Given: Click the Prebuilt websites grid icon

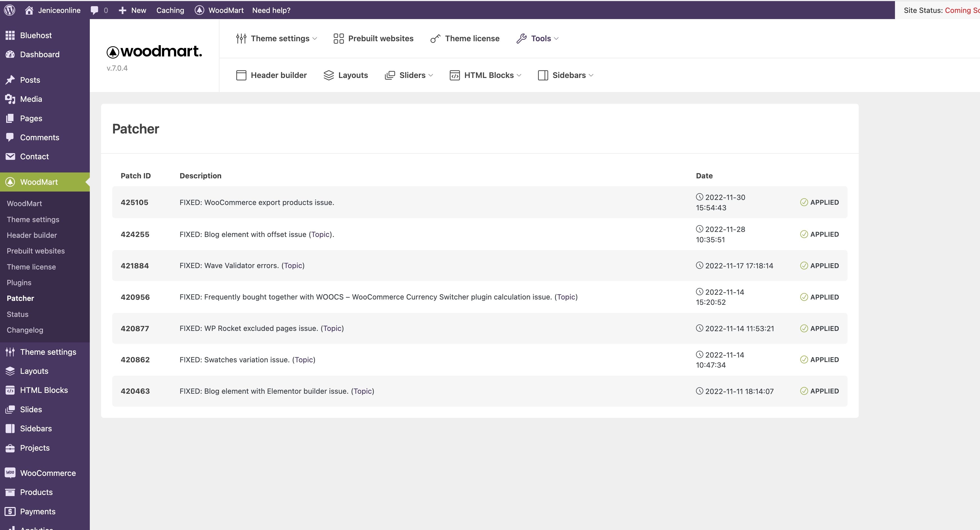Looking at the screenshot, I should click(338, 38).
